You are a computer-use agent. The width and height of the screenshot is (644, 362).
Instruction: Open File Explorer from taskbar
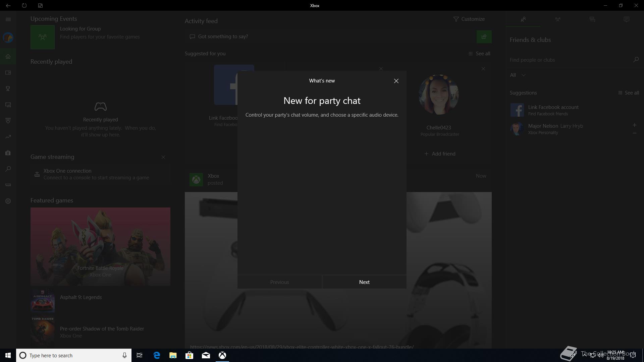pyautogui.click(x=173, y=355)
